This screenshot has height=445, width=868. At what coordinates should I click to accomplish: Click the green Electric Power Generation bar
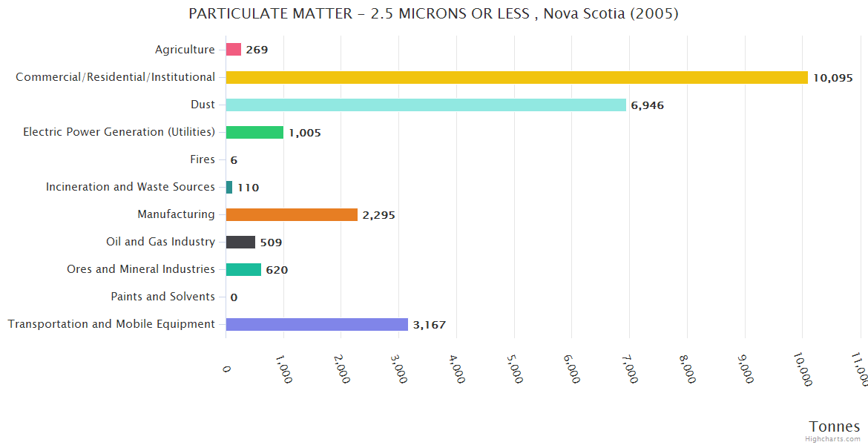[x=254, y=132]
